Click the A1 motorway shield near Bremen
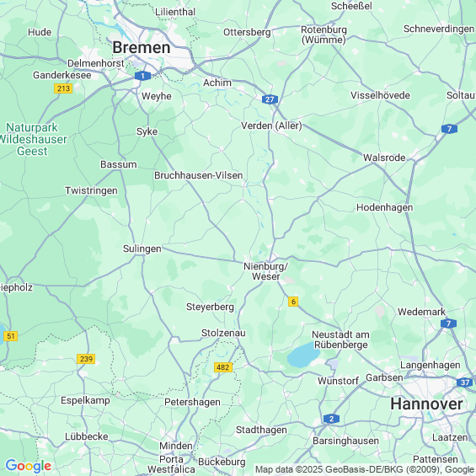 [x=142, y=76]
